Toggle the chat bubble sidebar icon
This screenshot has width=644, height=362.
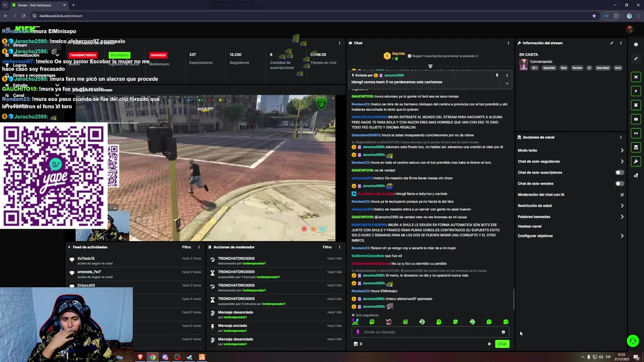pyautogui.click(x=636, y=119)
